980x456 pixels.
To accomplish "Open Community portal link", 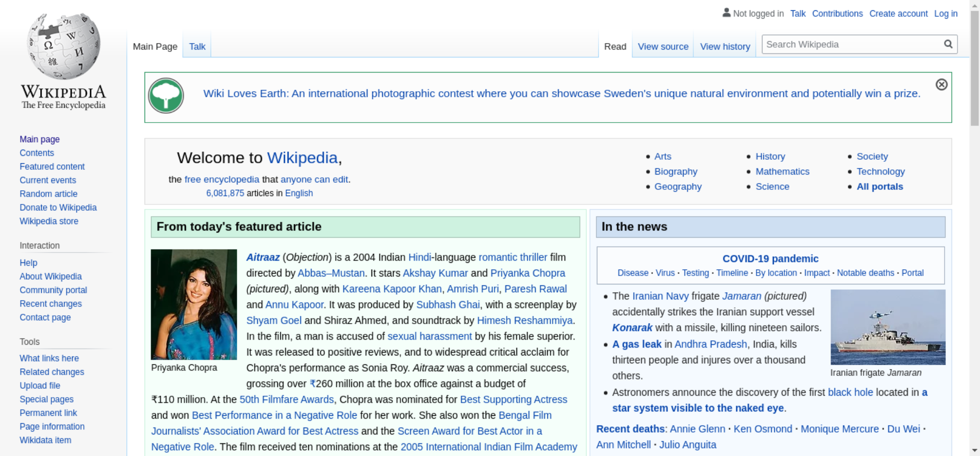I will pyautogui.click(x=53, y=290).
